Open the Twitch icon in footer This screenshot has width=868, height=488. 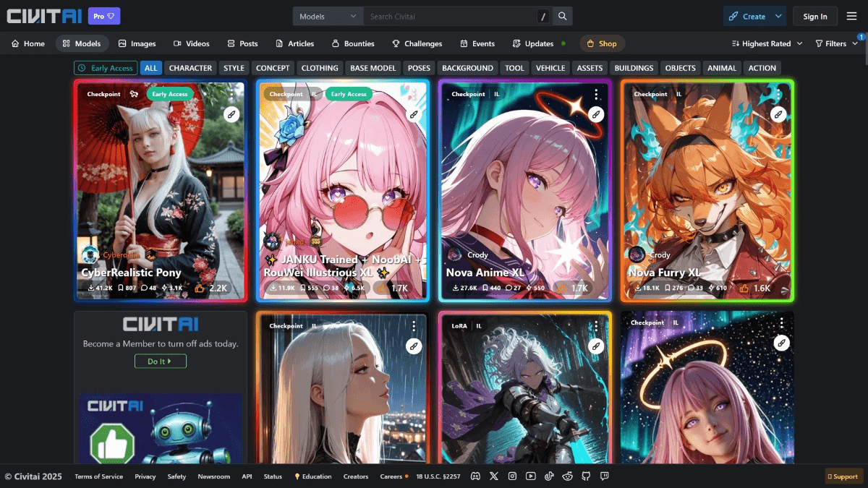[605, 476]
